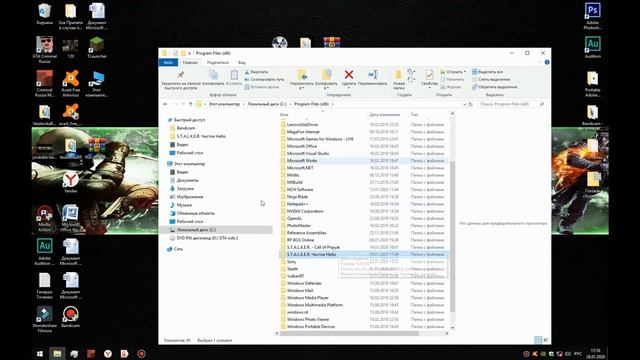Select Bandicam under Quick access
This screenshot has width=640, height=360.
186,128
